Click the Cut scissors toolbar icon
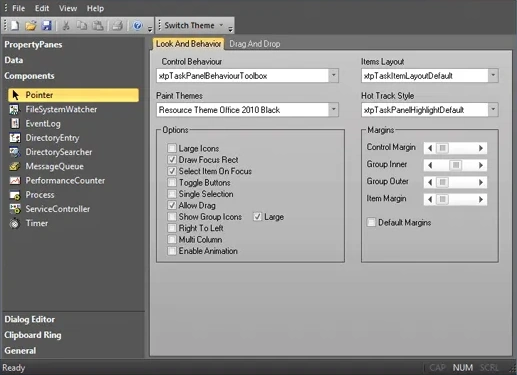The width and height of the screenshot is (517, 375). pyautogui.click(x=66, y=26)
